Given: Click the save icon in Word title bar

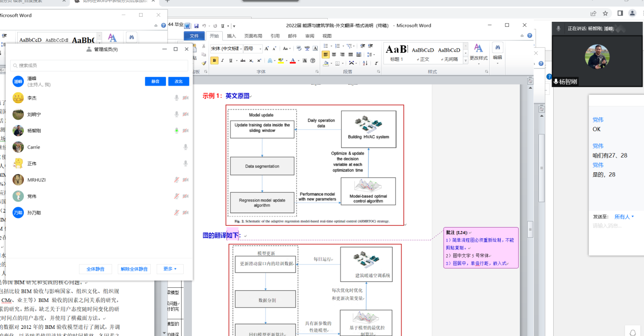Looking at the screenshot, I should tap(195, 26).
